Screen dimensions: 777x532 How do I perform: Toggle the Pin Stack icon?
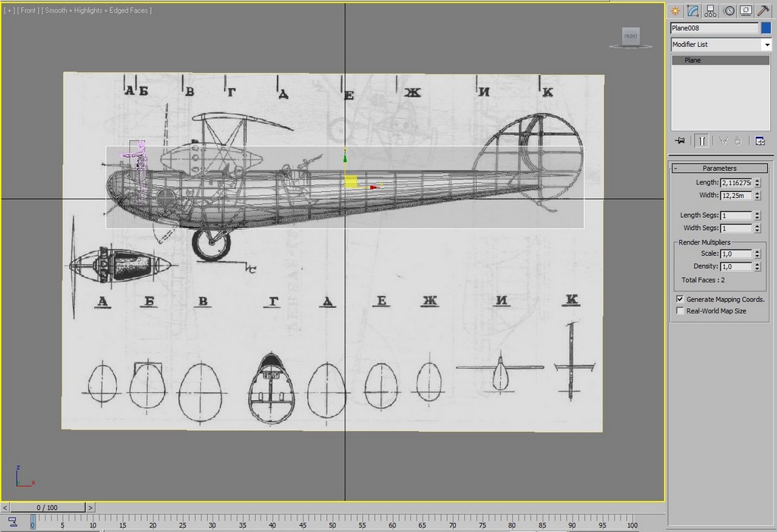[681, 141]
